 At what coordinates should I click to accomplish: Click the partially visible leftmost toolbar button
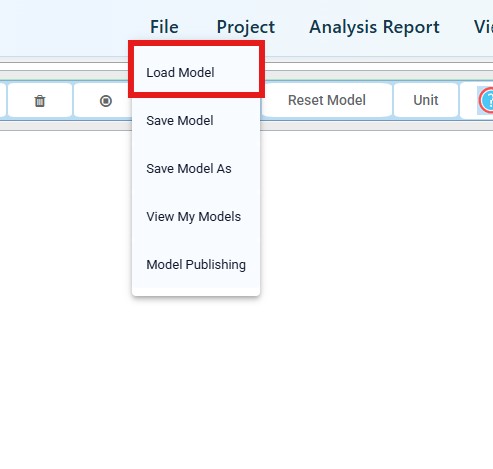pos(3,100)
